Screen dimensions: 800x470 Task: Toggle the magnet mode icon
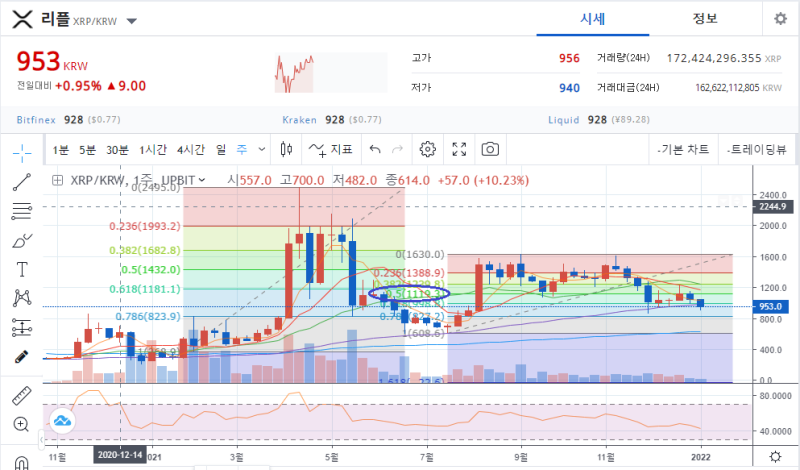pos(22,462)
